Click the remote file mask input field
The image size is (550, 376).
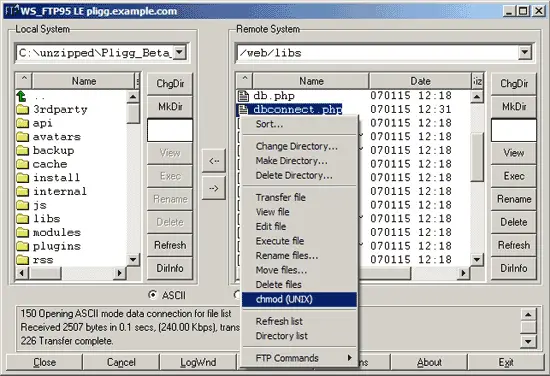[x=514, y=130]
